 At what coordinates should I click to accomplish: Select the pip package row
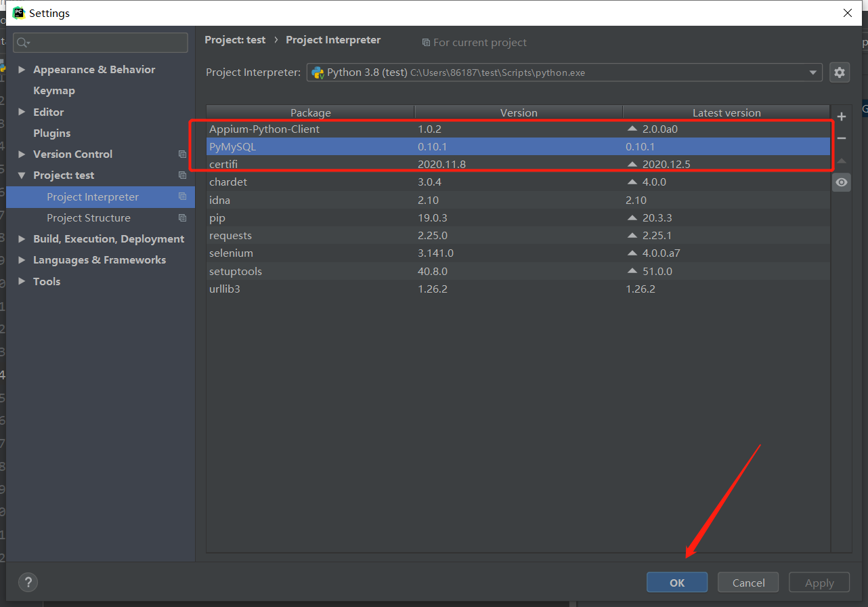[x=519, y=218]
